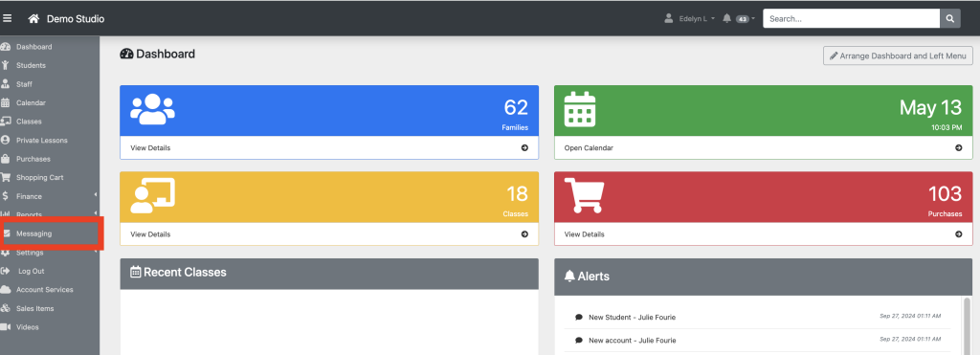Click the Families card arrow icon
This screenshot has width=980, height=355.
524,148
